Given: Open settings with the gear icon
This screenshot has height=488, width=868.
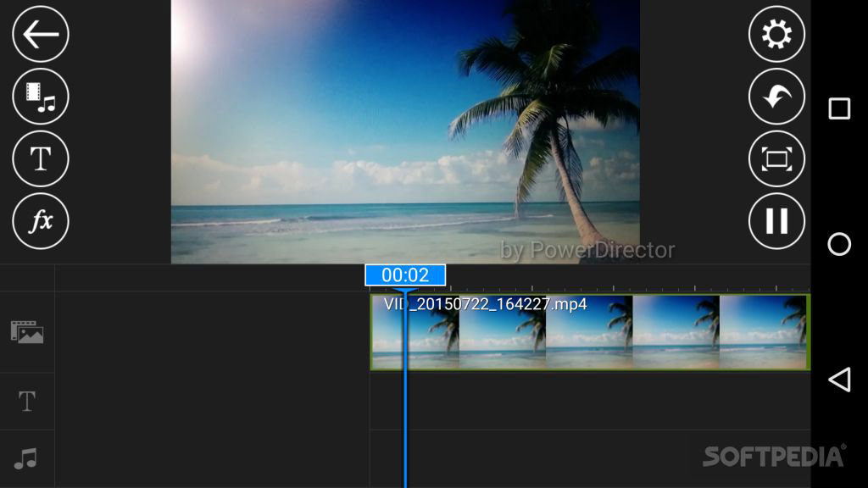Looking at the screenshot, I should pos(776,34).
